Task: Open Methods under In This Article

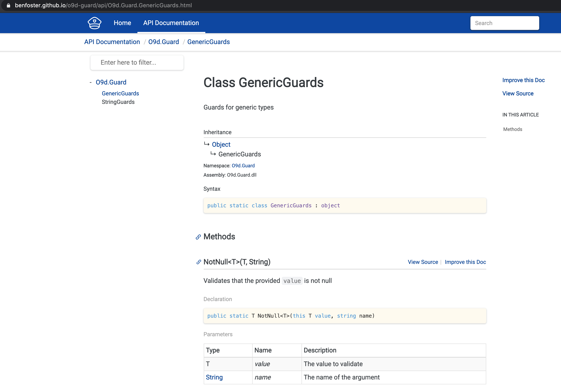Action: [512, 129]
